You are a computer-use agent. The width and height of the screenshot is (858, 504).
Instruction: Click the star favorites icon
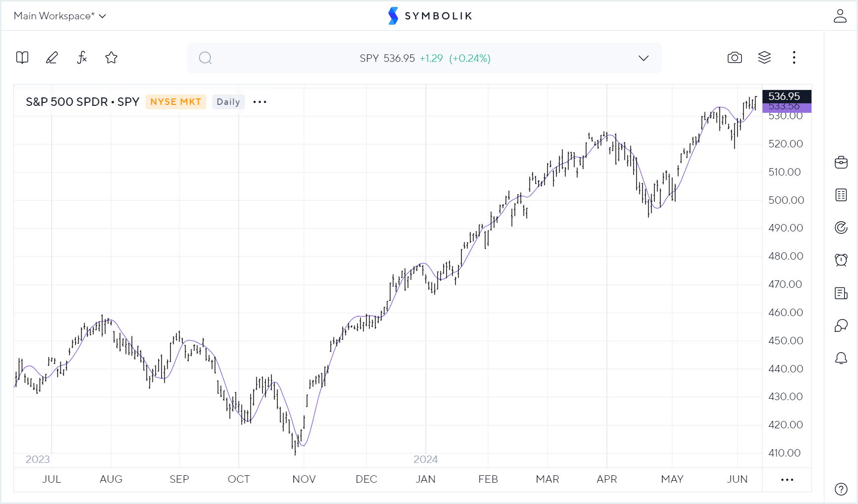click(111, 58)
